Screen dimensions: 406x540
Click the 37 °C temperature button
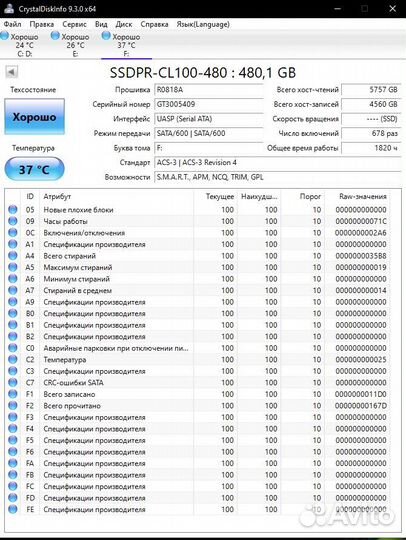click(34, 169)
